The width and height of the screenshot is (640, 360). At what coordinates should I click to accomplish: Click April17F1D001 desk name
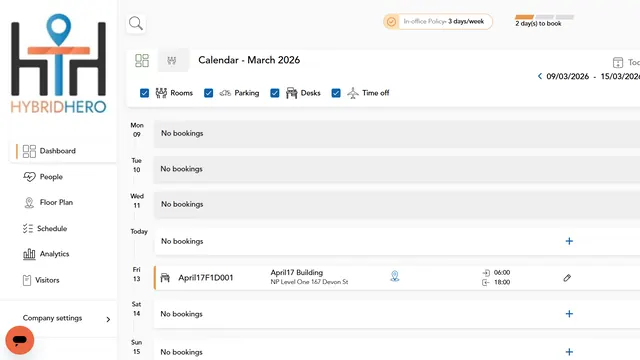[x=206, y=278]
